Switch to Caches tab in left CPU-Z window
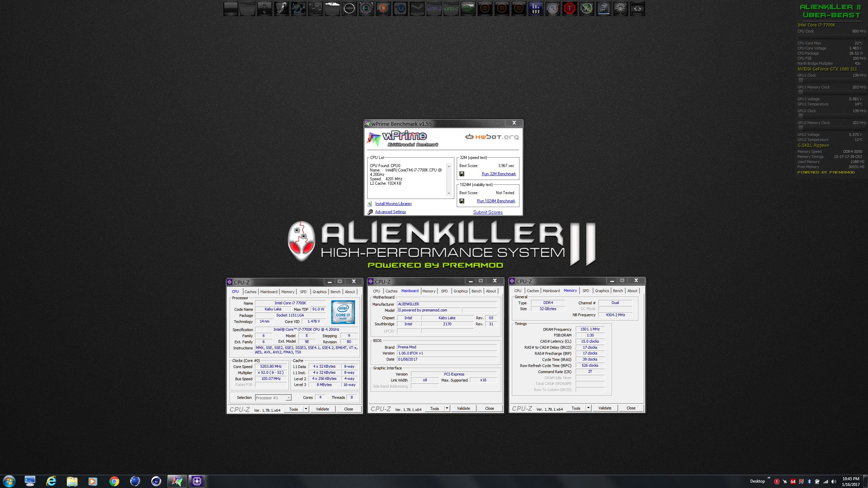868x488 pixels. (x=250, y=292)
